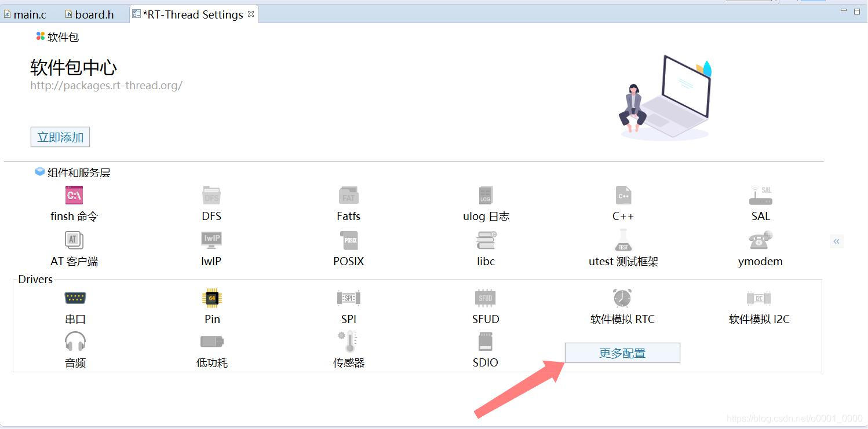The image size is (868, 429).
Task: Enable the SAL component icon
Action: click(760, 196)
